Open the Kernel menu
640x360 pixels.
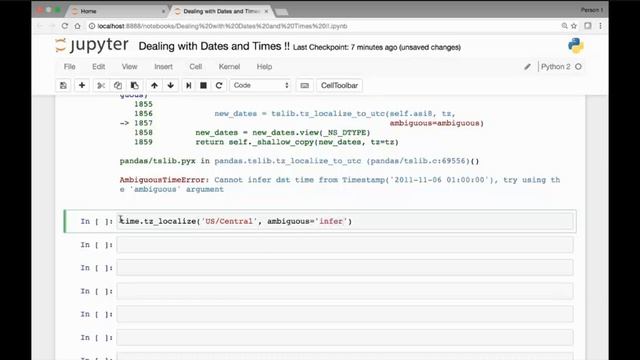[x=229, y=67]
